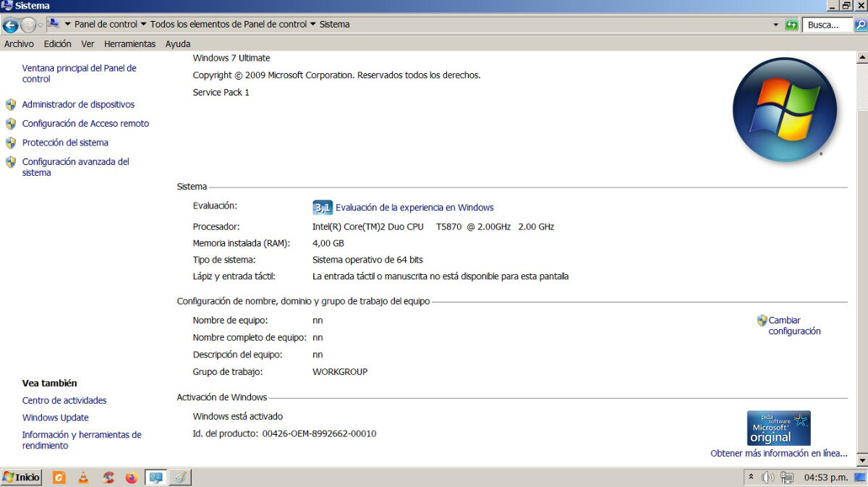Open the Paint taskbar button
This screenshot has width=868, height=487.
(180, 478)
